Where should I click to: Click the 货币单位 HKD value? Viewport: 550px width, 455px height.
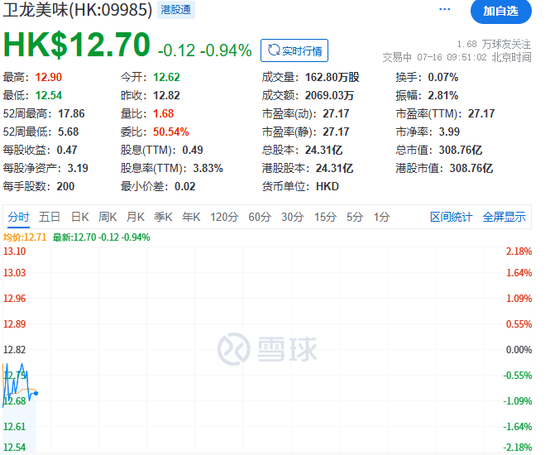pyautogui.click(x=328, y=187)
